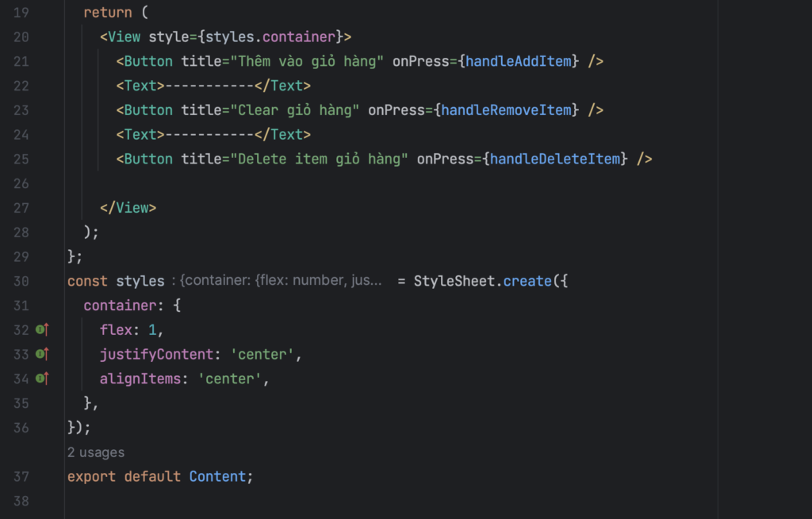Click the handleRemoveItem reference on line 23
This screenshot has height=519, width=812.
click(506, 110)
